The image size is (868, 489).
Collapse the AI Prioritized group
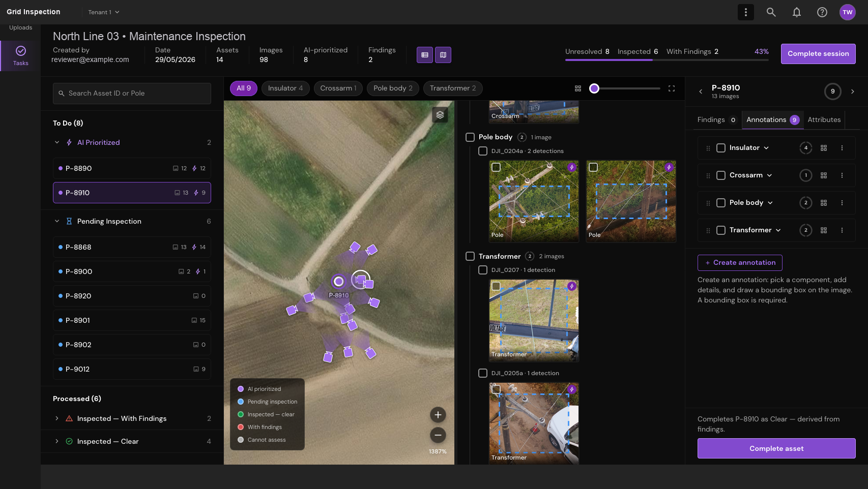point(57,142)
